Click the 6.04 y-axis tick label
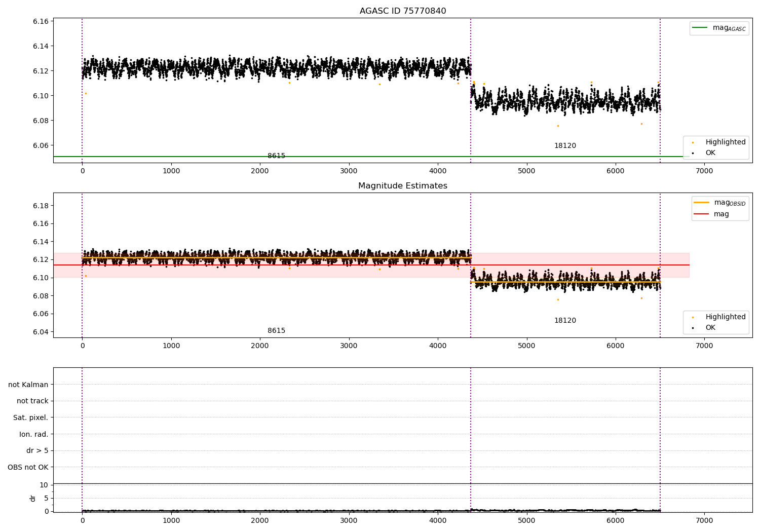Image resolution: width=760 pixels, height=532 pixels. point(41,332)
